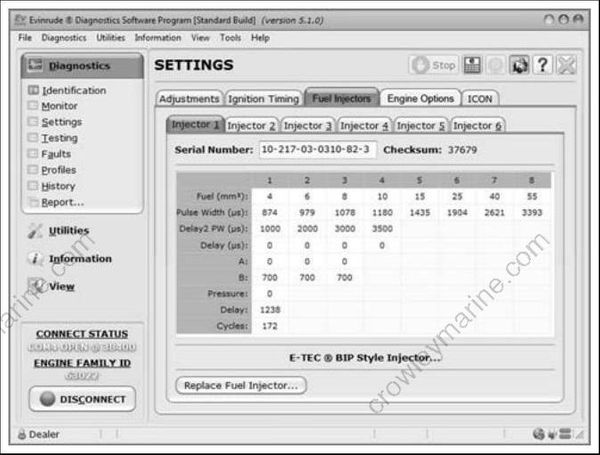The image size is (600, 455).
Task: Expand the Utilities section
Action: (69, 231)
